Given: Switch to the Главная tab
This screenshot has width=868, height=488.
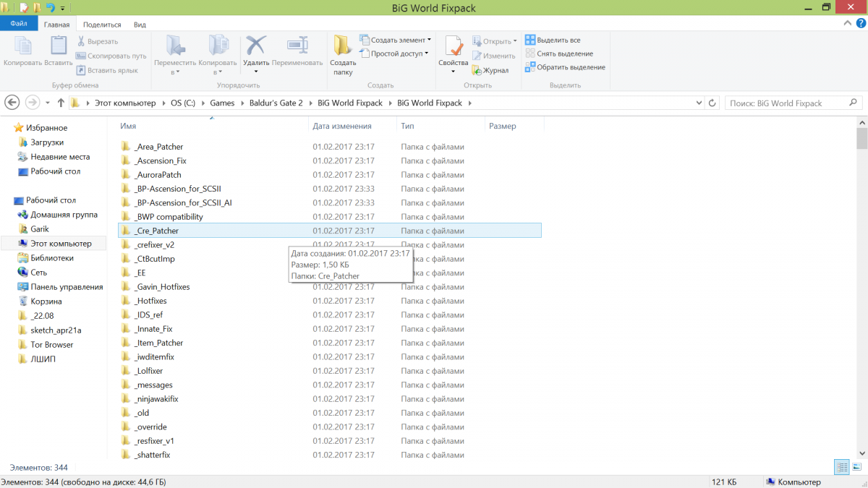Looking at the screenshot, I should 56,25.
